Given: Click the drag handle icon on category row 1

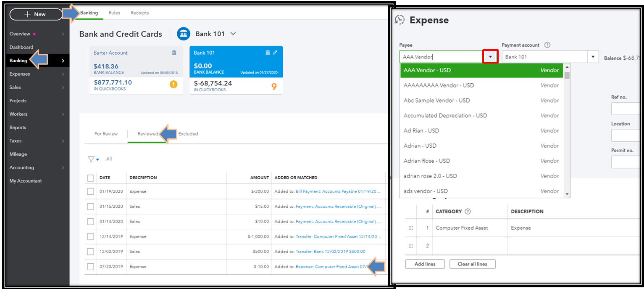Looking at the screenshot, I should 411,228.
